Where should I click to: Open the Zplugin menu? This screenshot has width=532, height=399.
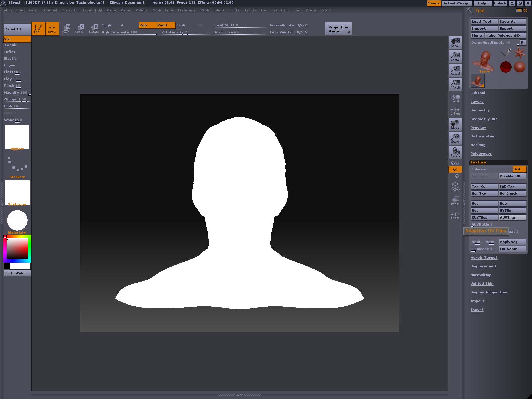pyautogui.click(x=311, y=10)
